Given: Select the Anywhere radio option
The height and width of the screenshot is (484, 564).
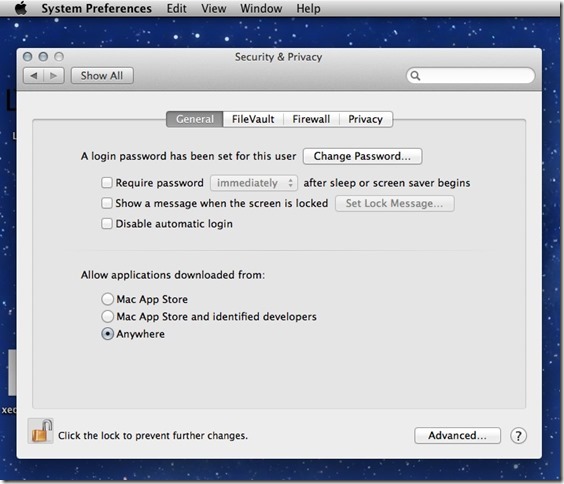Looking at the screenshot, I should [x=107, y=334].
